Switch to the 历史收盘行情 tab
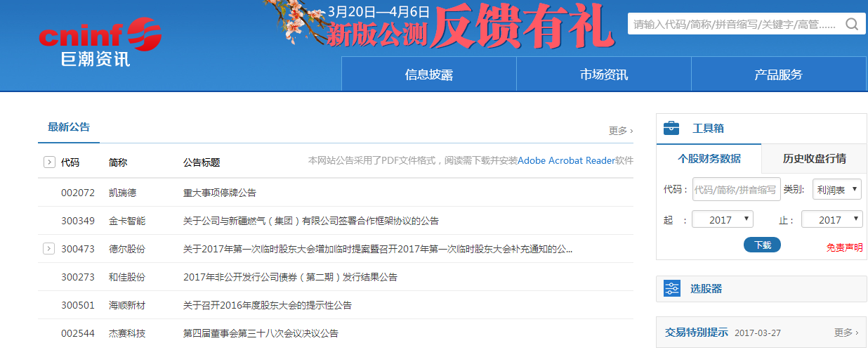Viewport: 868px width, 348px height. (x=814, y=159)
